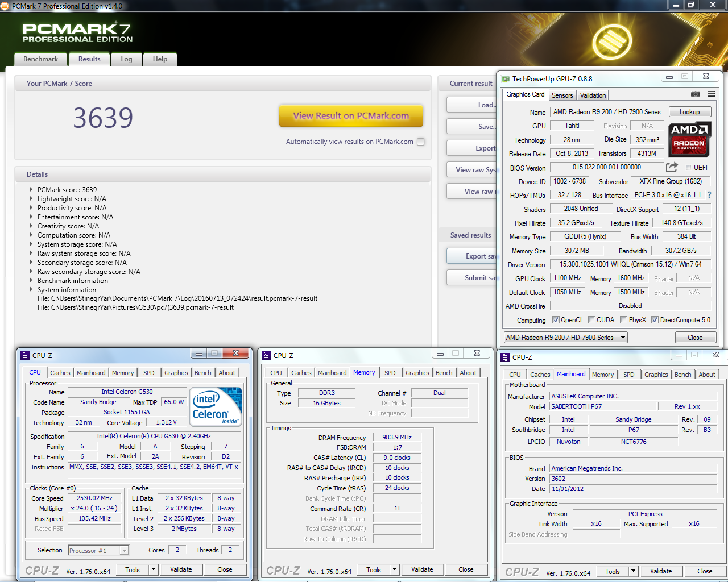This screenshot has height=582, width=728.
Task: Click View Result on PCMark.com button
Action: point(351,116)
